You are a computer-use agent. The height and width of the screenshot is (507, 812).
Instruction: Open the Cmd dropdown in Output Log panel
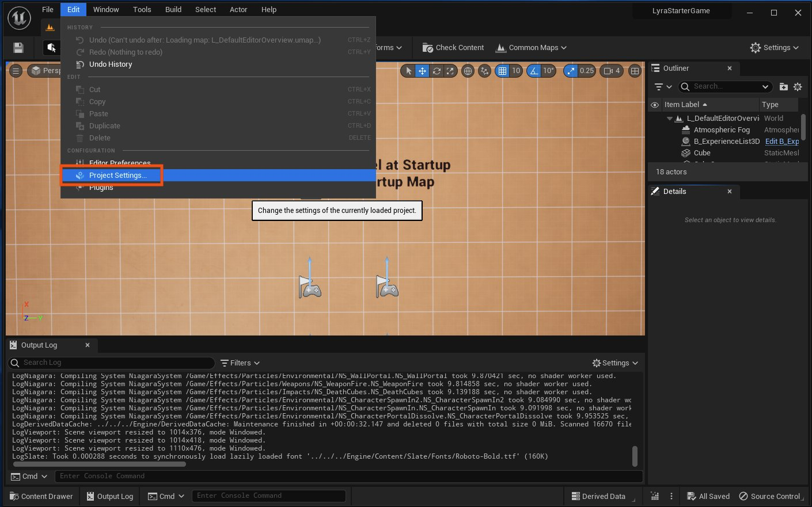point(29,476)
